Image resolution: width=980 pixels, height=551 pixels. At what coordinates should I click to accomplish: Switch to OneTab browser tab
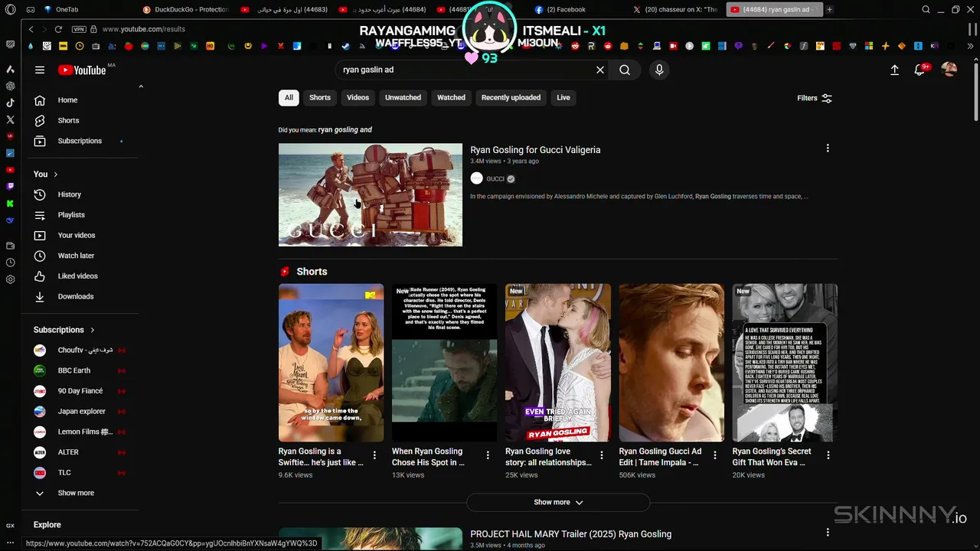tap(61, 10)
